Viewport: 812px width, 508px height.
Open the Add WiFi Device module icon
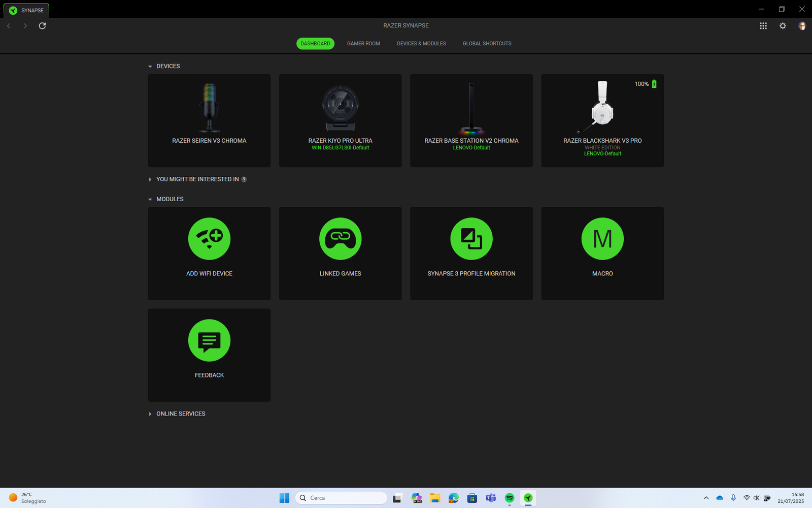(x=209, y=239)
